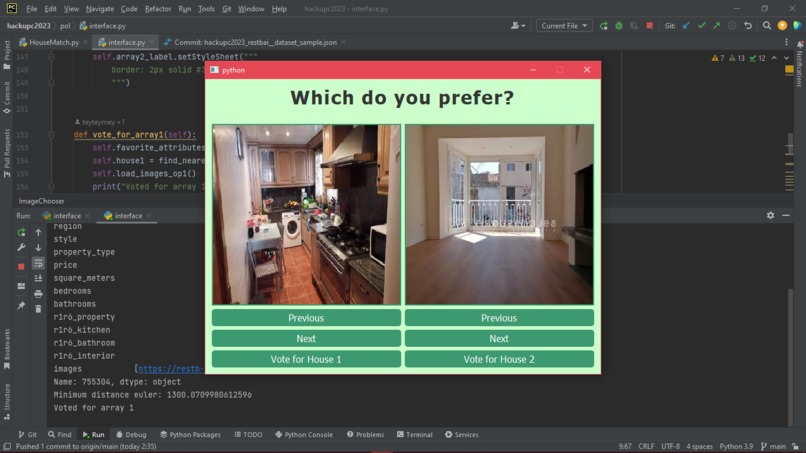Clear the console with the trash icon
Screen dimensions: 806x453
(38, 309)
